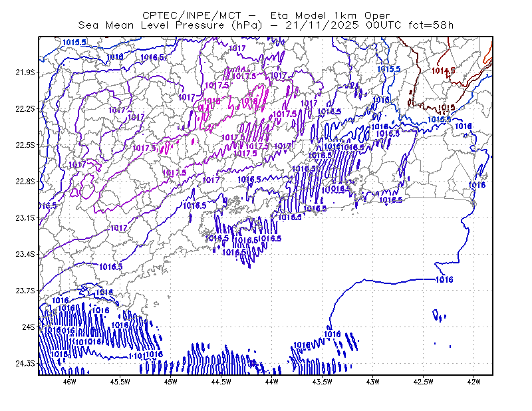Click the '24.3S' latitude axis label
Viewport: 532px width, 411px height.
tap(25, 364)
